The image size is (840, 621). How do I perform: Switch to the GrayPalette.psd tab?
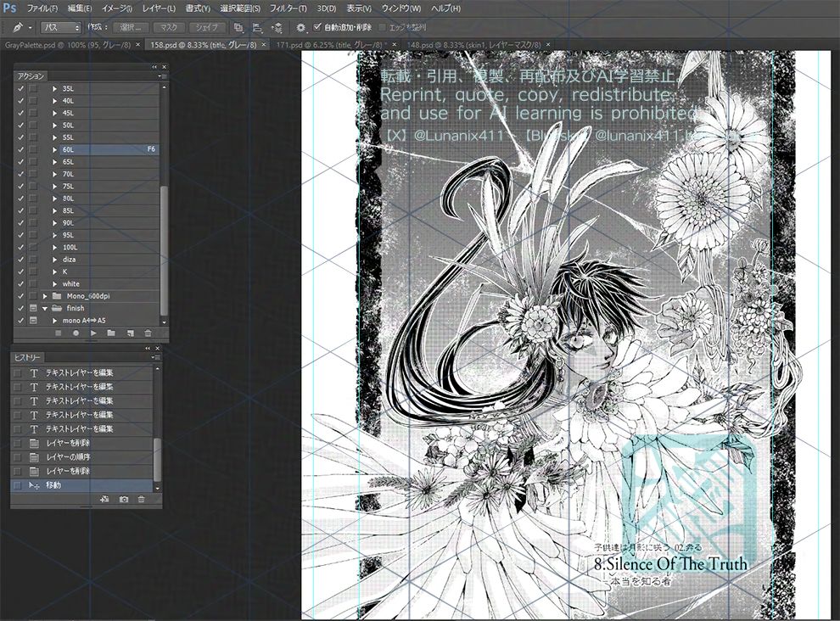click(68, 45)
